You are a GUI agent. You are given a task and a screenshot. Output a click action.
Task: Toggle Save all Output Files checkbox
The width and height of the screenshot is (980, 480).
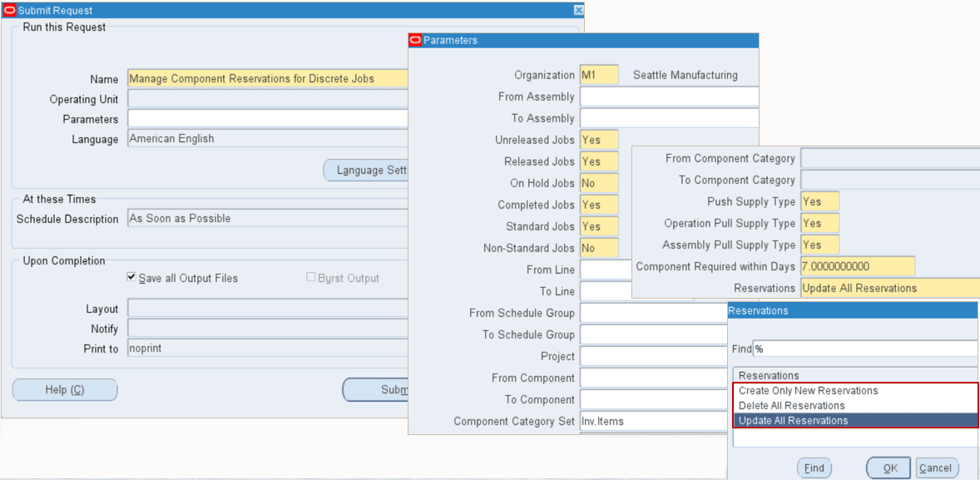click(x=131, y=277)
